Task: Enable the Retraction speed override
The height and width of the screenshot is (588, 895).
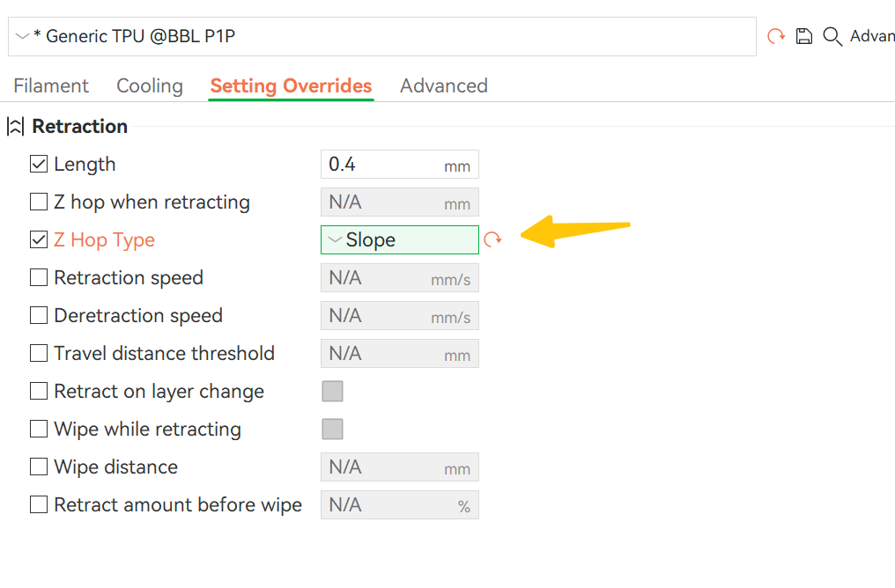Action: [38, 277]
